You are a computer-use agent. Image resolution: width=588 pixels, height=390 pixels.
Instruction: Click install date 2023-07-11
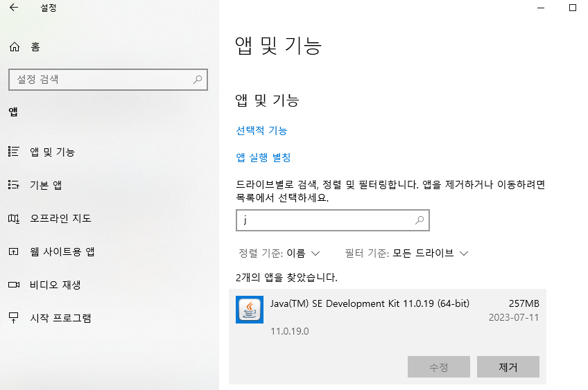(514, 318)
